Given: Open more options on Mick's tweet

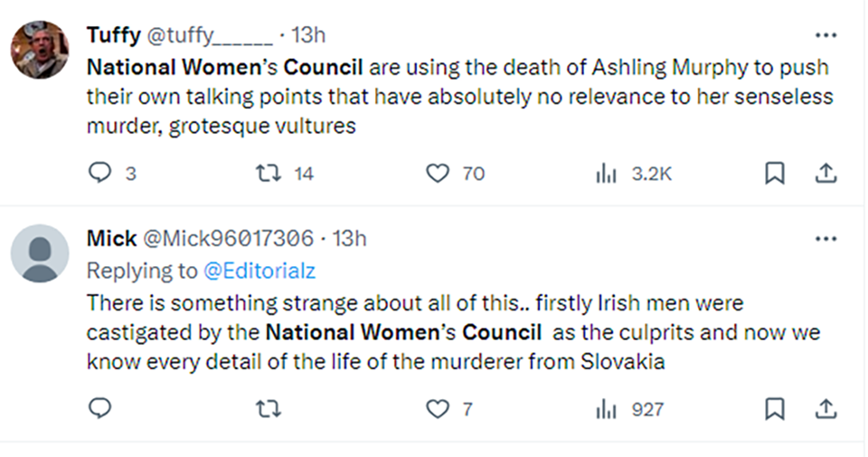Looking at the screenshot, I should click(x=826, y=239).
